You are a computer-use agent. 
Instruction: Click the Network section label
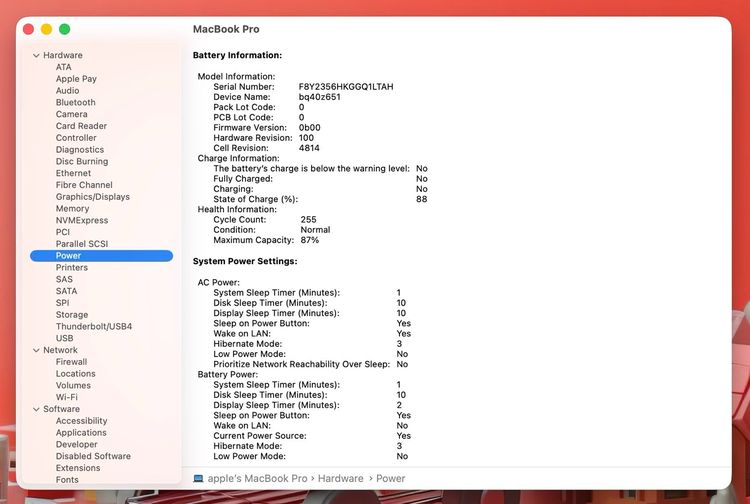pos(60,350)
